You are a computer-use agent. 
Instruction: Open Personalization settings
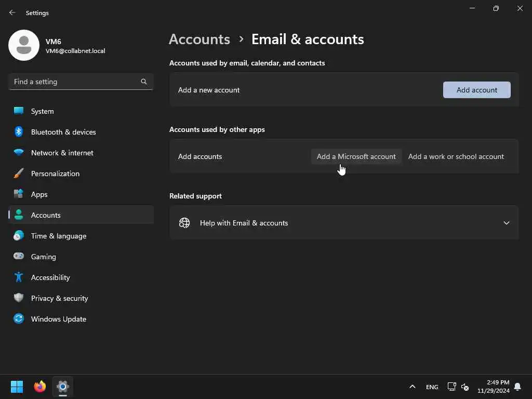pos(81,174)
